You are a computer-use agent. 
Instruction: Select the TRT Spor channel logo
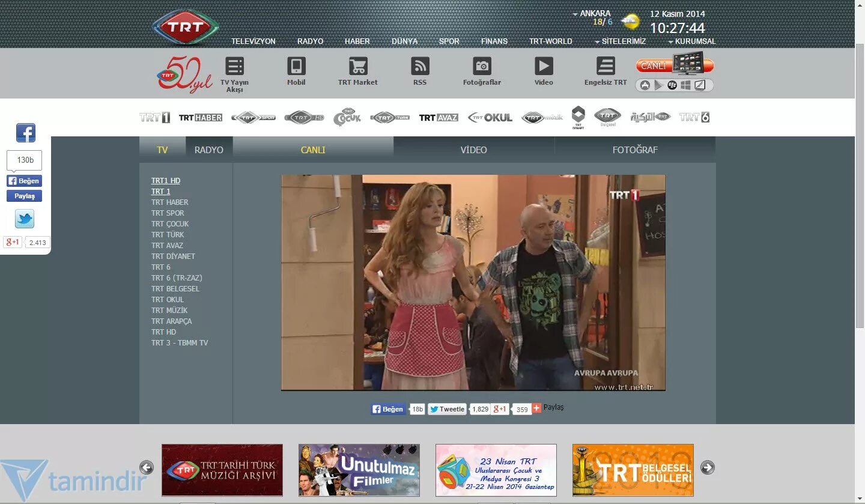pyautogui.click(x=253, y=118)
